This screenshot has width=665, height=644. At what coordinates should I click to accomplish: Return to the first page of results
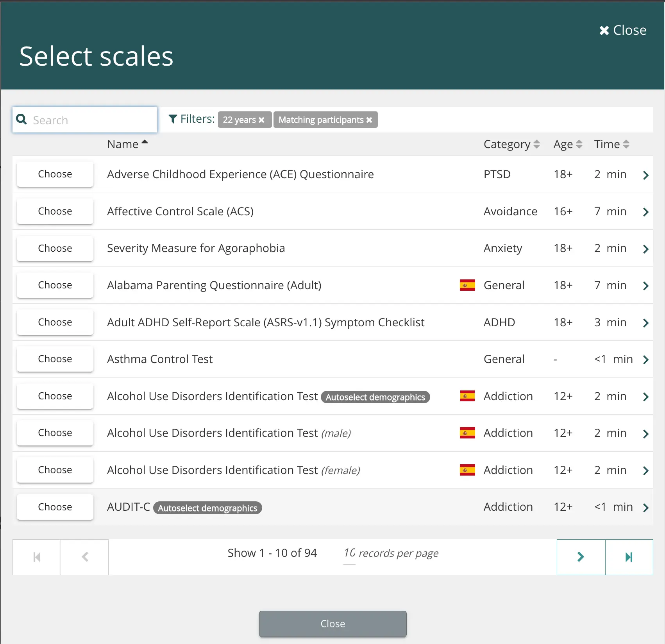(x=36, y=557)
